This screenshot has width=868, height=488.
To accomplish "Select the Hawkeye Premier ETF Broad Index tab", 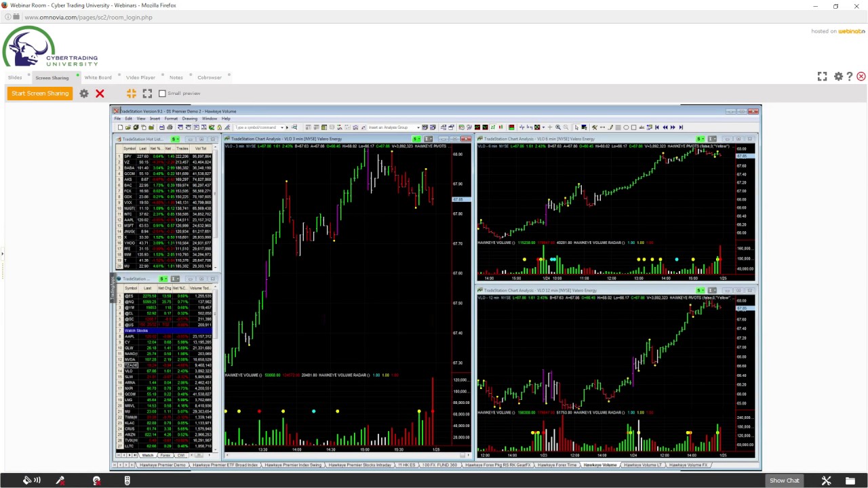I will tap(224, 465).
